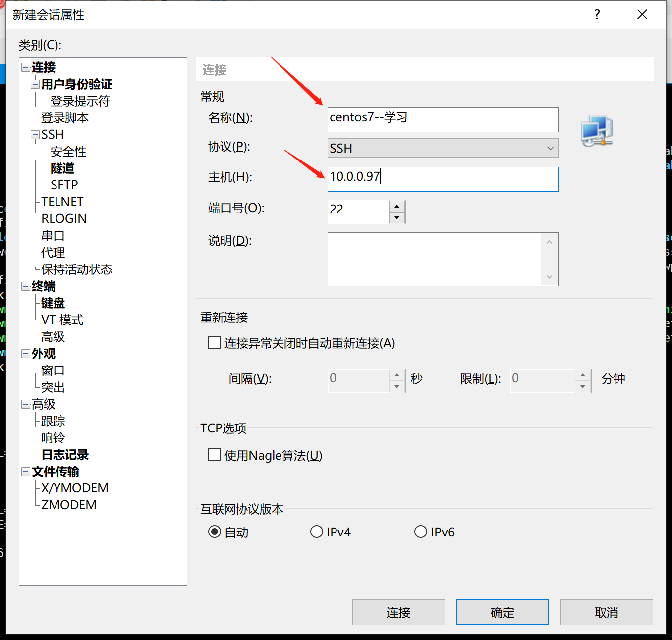Viewport: 672px width, 640px height.
Task: Open the dialog help question mark
Action: tap(597, 15)
